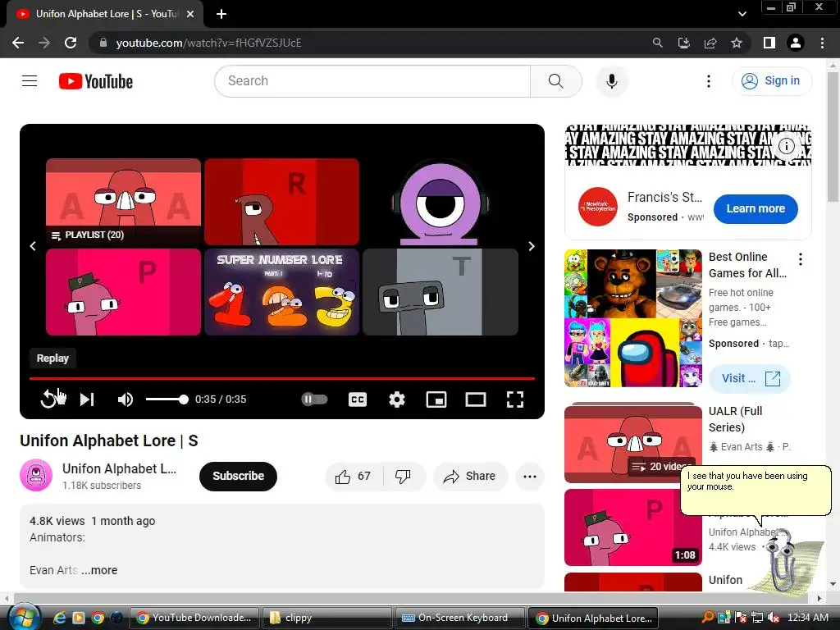Viewport: 840px width, 630px height.
Task: Open the 1:08 P video thumbnail
Action: 633,527
